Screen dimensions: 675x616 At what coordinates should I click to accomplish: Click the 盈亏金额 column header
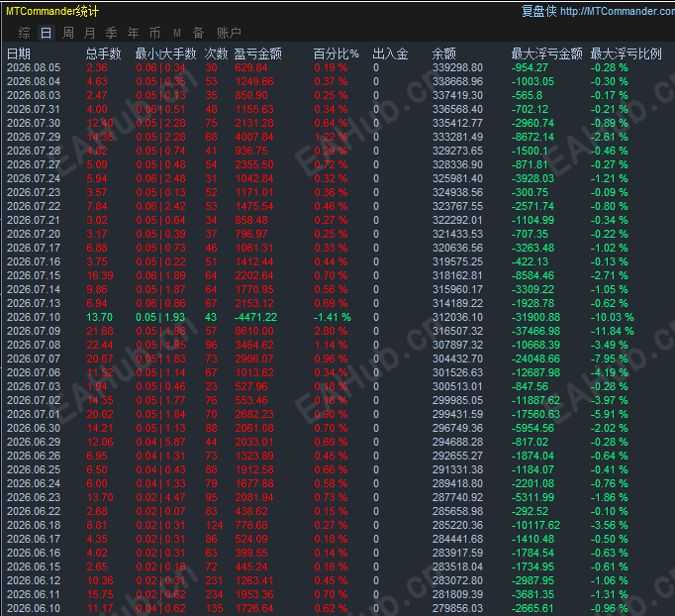[x=258, y=53]
